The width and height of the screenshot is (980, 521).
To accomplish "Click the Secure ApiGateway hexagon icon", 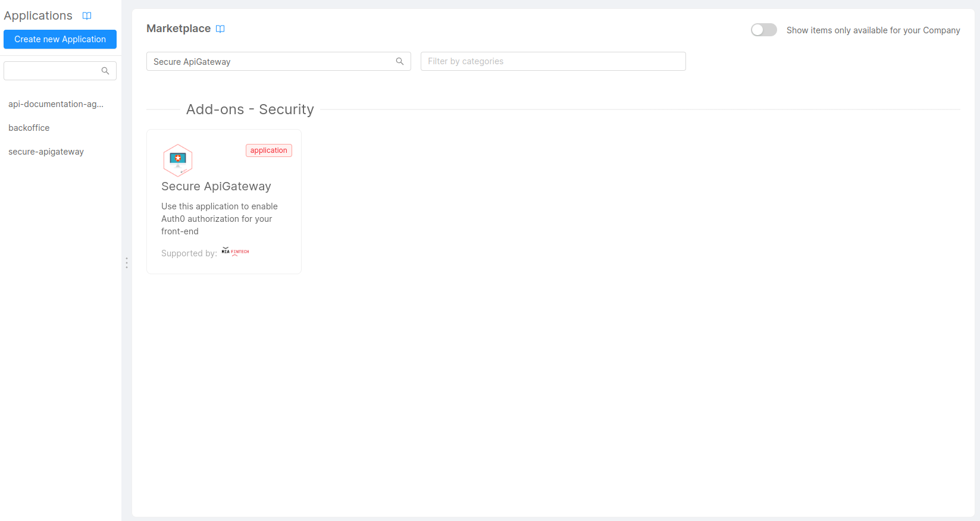I will (178, 161).
